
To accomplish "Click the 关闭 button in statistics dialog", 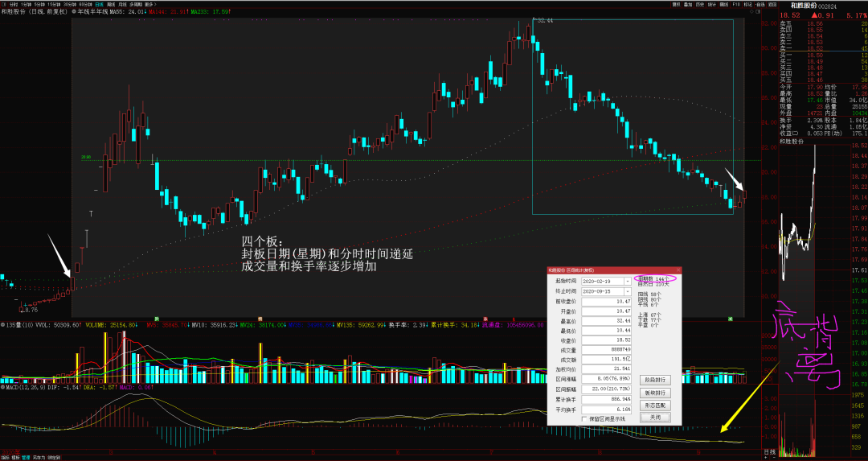I will 655,418.
